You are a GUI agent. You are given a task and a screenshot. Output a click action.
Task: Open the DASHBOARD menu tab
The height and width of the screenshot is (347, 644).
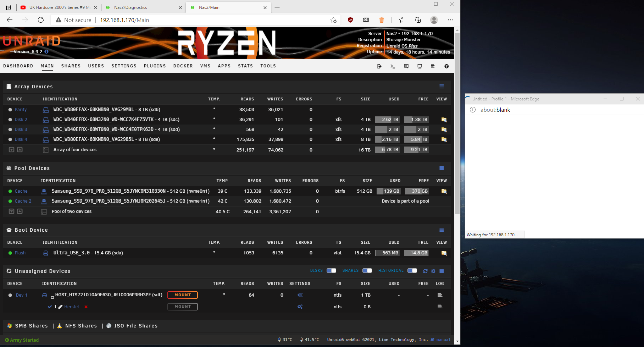pyautogui.click(x=18, y=66)
